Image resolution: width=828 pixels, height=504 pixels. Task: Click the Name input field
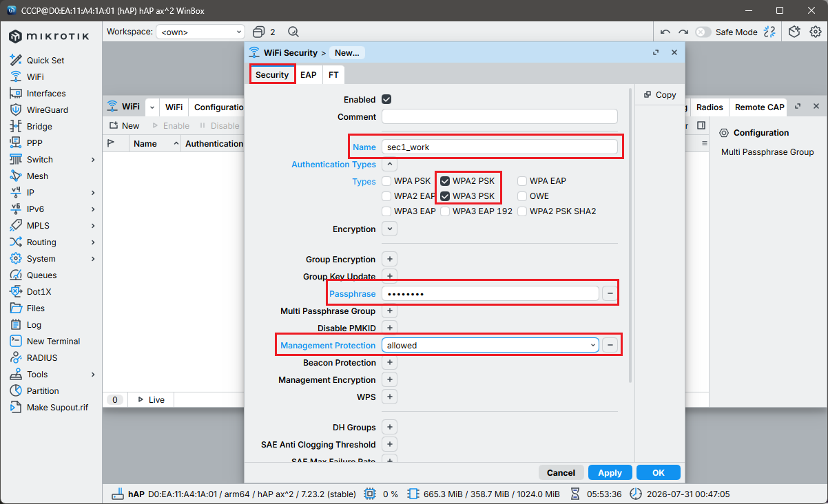tap(499, 147)
